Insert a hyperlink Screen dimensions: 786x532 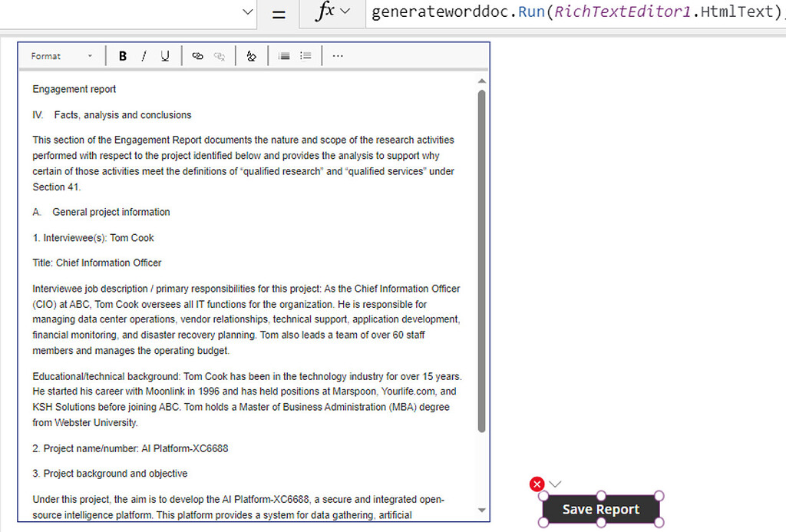tap(197, 56)
